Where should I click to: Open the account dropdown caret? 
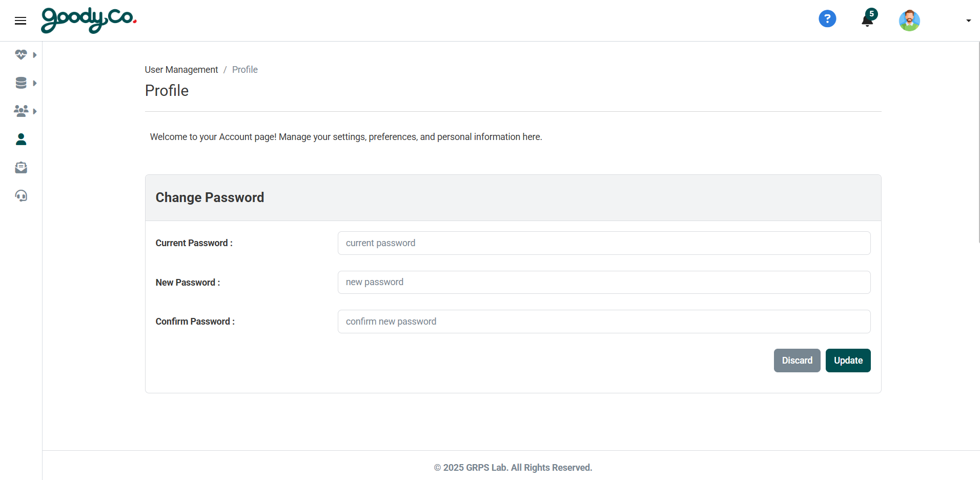[x=968, y=21]
